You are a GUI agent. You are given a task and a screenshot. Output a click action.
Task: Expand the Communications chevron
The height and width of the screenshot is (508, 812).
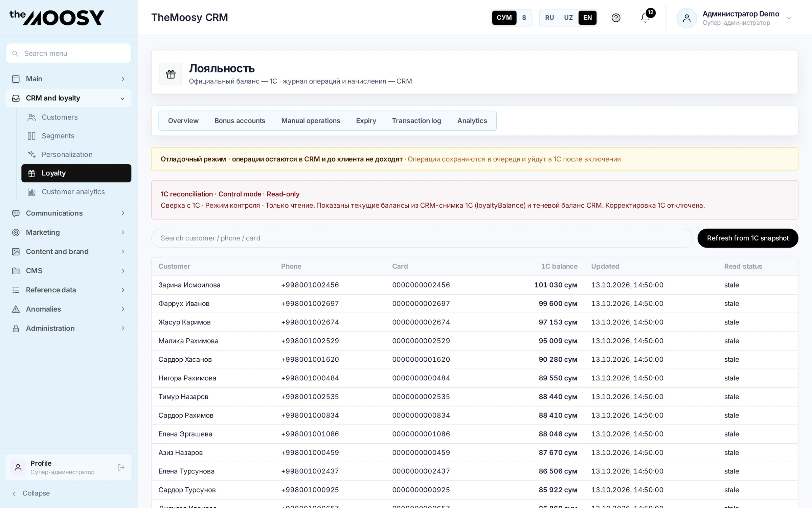click(123, 213)
